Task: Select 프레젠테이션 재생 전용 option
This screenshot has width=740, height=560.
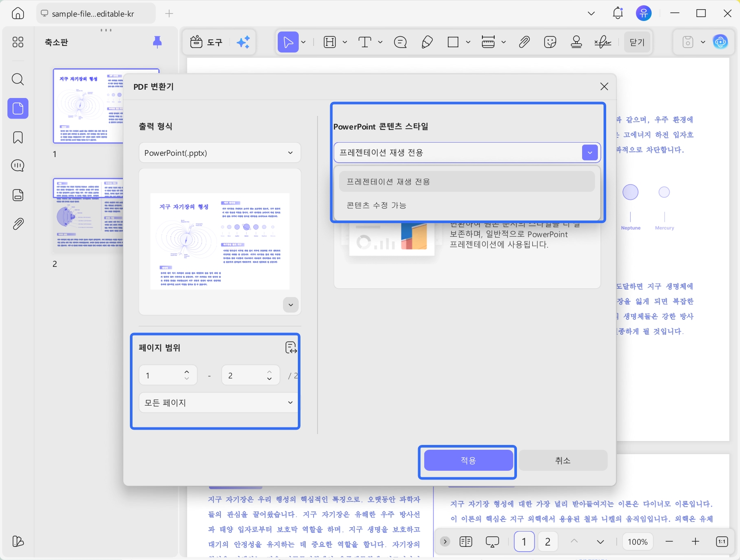Action: [x=467, y=181]
